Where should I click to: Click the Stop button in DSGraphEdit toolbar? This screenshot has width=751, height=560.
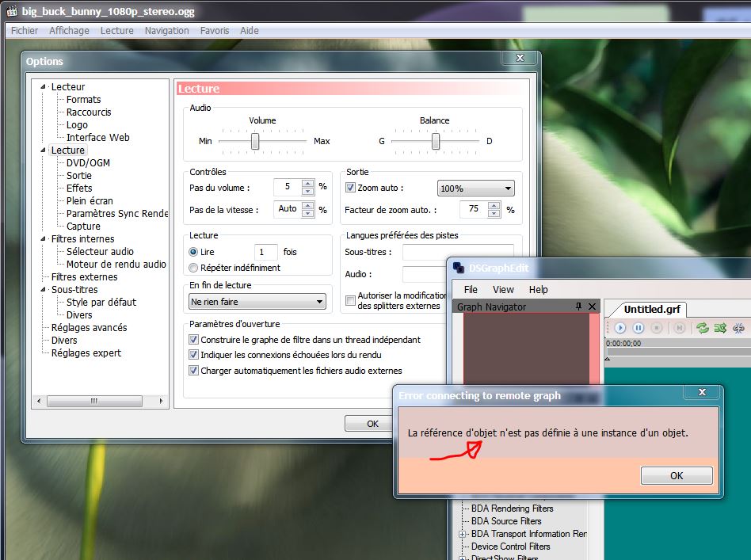pos(657,328)
